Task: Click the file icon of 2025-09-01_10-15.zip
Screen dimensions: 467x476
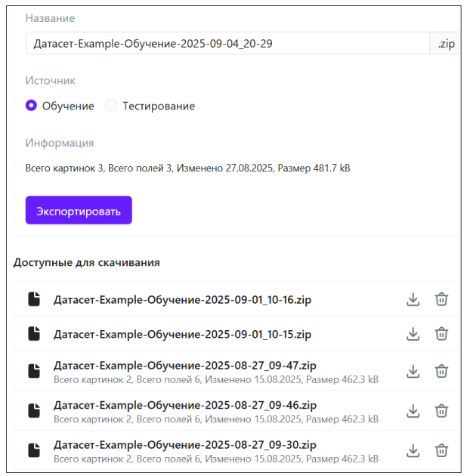Action: [34, 334]
